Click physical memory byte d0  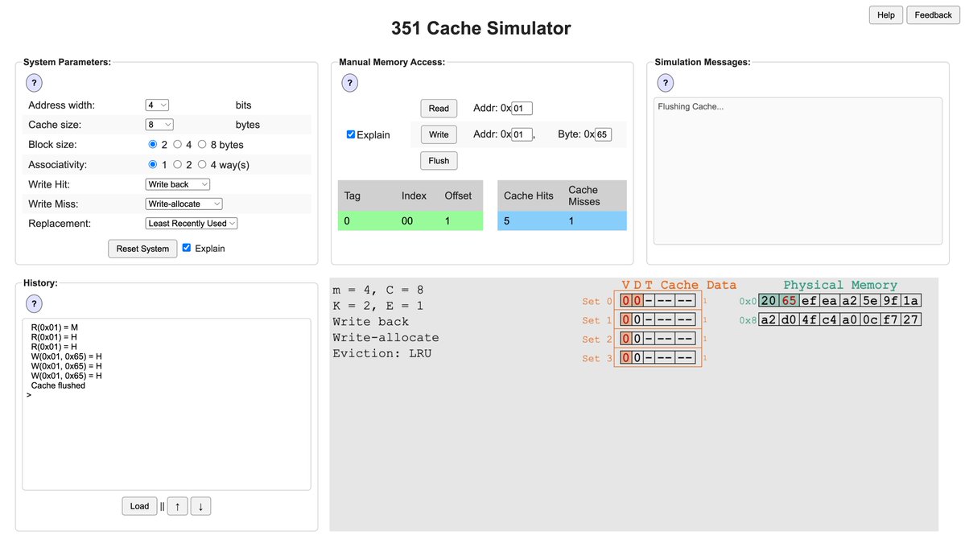789,319
